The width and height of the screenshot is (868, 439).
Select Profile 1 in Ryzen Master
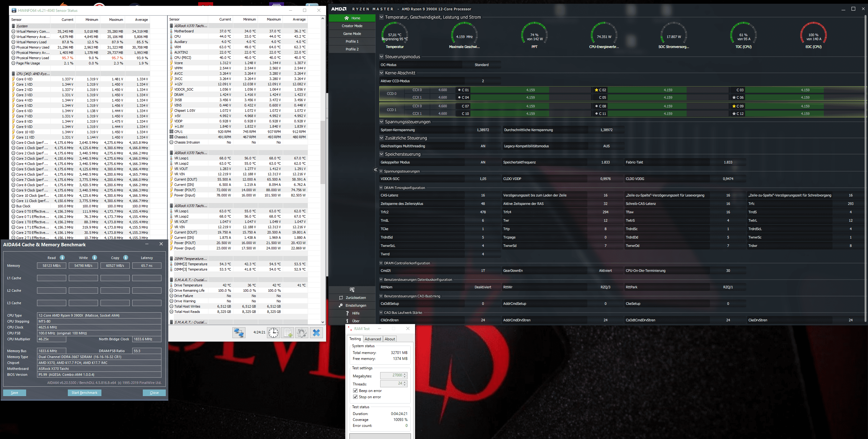coord(352,41)
